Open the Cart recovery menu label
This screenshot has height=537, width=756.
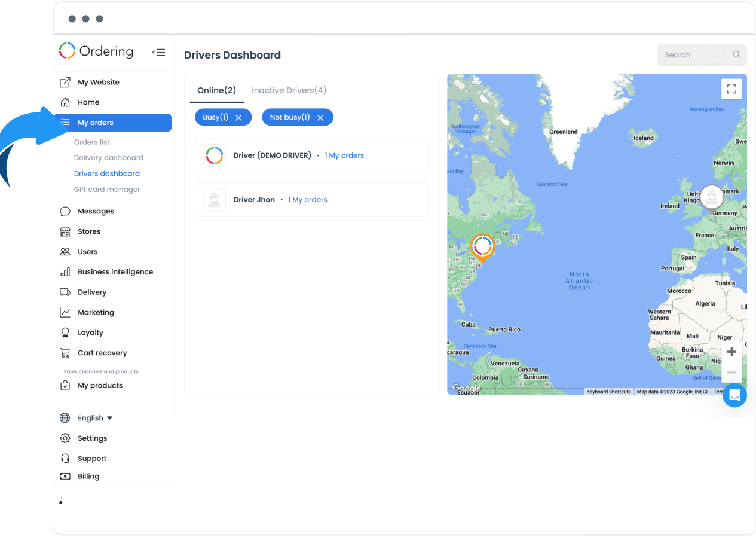102,353
